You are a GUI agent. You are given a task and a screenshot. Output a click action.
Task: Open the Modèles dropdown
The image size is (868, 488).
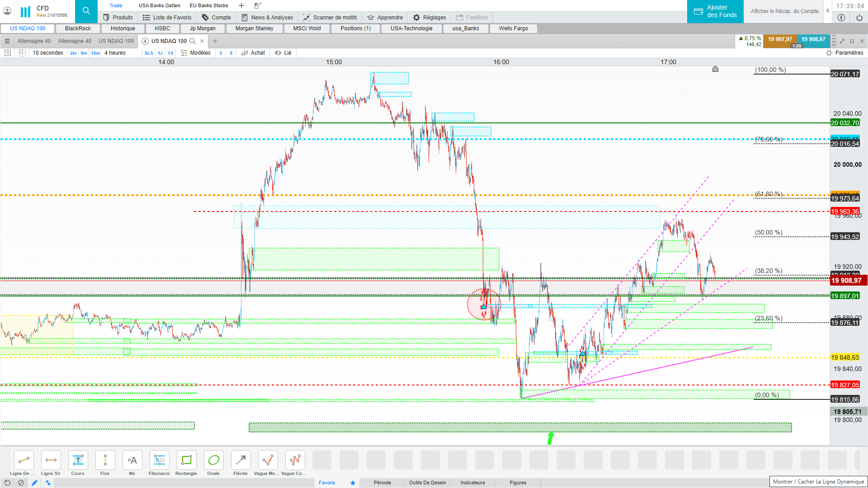(196, 53)
